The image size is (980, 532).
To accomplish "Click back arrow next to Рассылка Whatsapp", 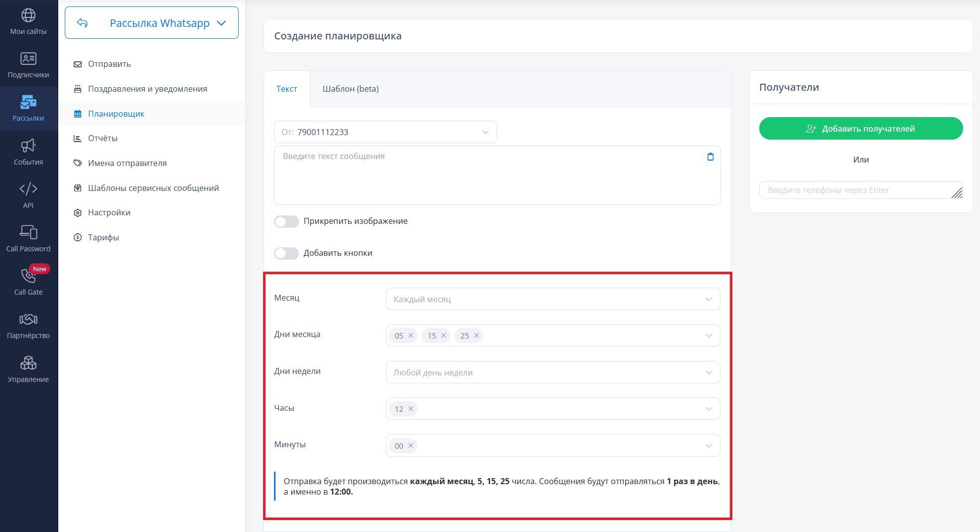I will click(x=83, y=23).
